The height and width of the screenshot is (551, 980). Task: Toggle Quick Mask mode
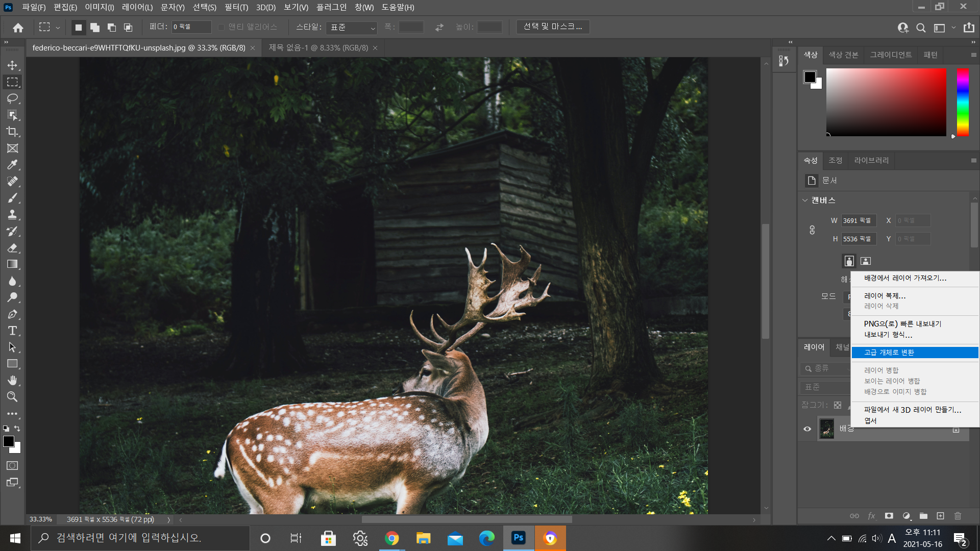coord(12,466)
